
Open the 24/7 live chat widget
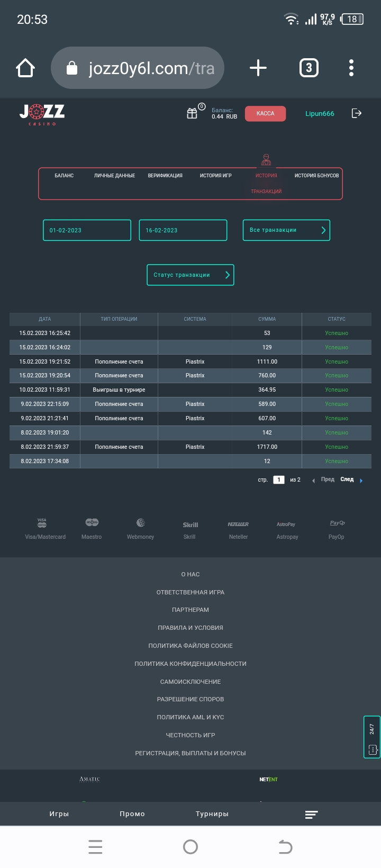tap(372, 737)
